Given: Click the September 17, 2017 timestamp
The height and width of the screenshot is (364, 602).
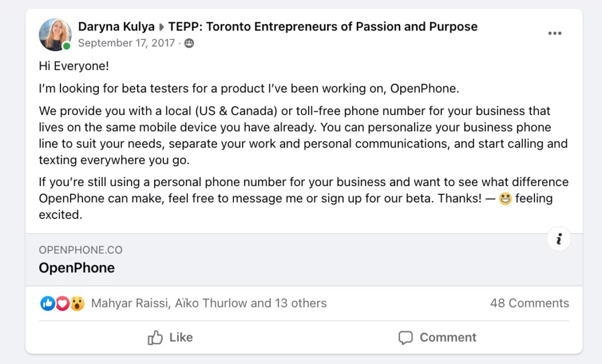Looking at the screenshot, I should 126,43.
